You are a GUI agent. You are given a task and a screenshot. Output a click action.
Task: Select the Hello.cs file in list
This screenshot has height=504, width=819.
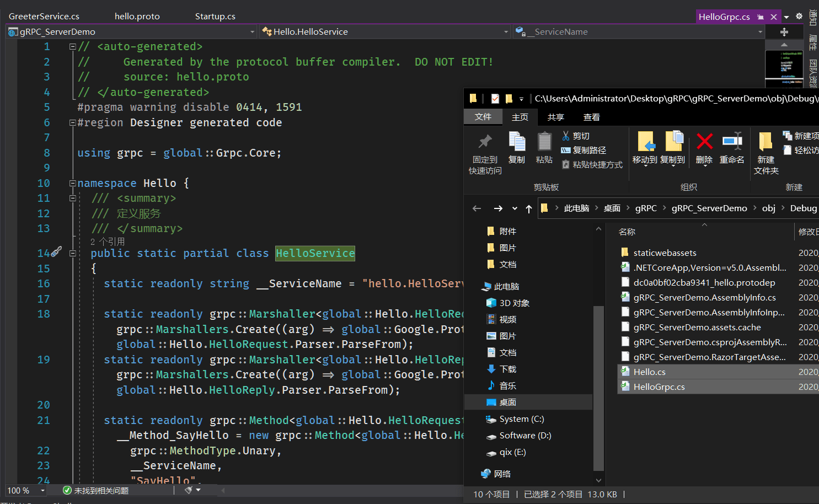[649, 372]
